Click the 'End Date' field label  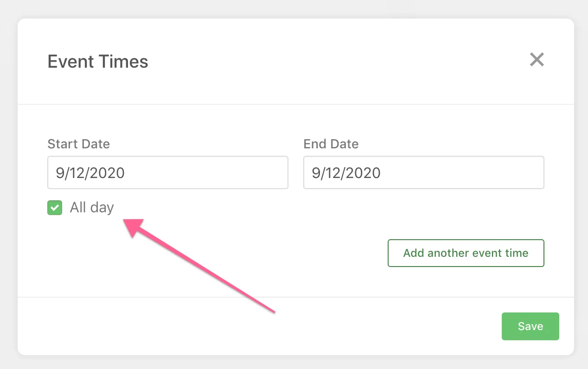pyautogui.click(x=331, y=144)
